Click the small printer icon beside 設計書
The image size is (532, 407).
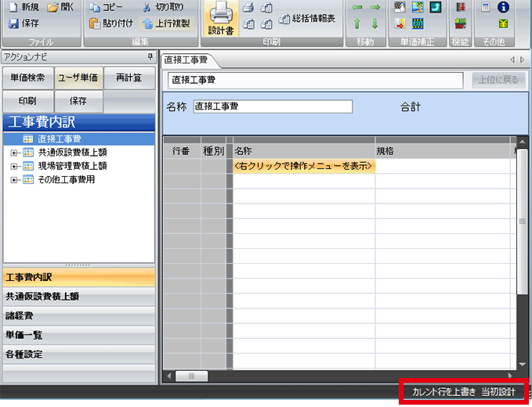[248, 7]
